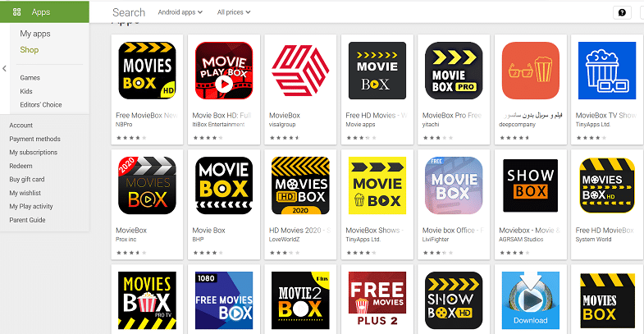The height and width of the screenshot is (334, 644).
Task: Open the Show Box HD icon
Action: tap(454, 300)
